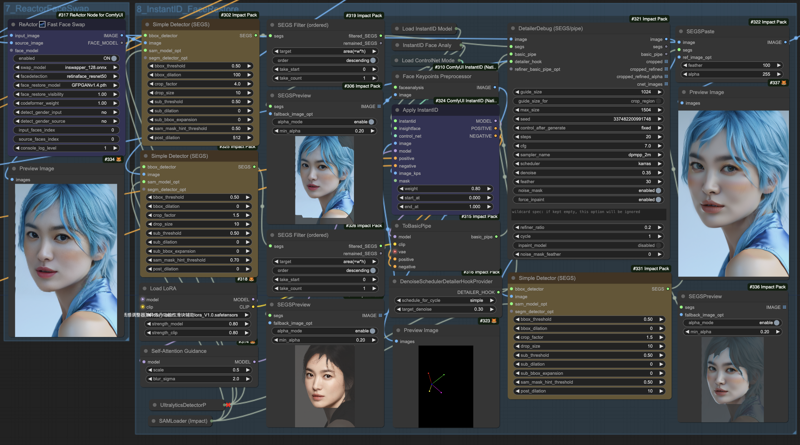Click the face keypoints preview image on black
The width and height of the screenshot is (800, 445).
[445, 386]
